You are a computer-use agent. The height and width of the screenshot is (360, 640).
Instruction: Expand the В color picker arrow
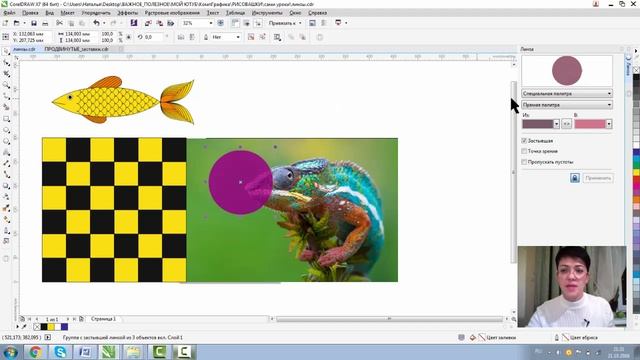coord(609,124)
